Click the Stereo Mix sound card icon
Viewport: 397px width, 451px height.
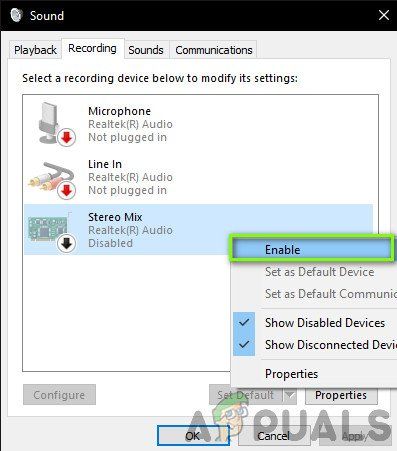click(x=52, y=231)
